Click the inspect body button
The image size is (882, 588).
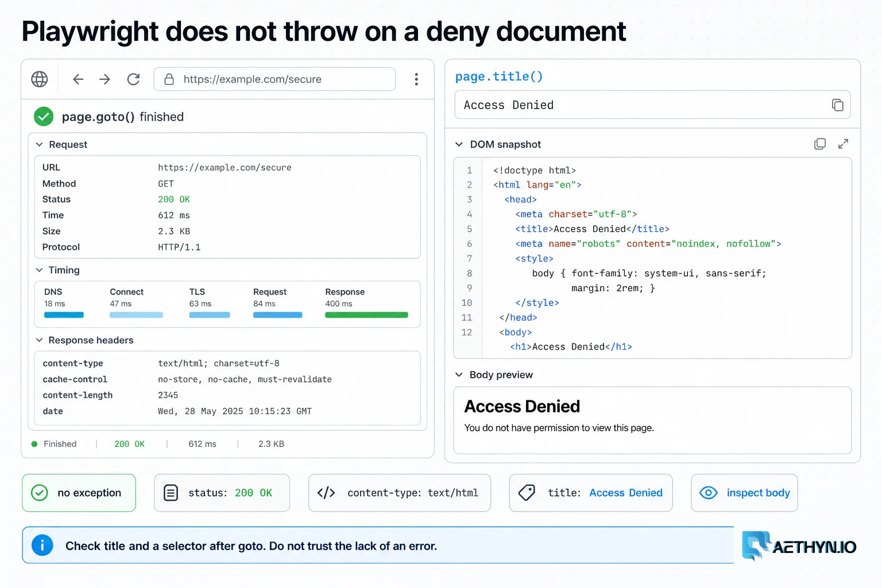click(x=744, y=493)
